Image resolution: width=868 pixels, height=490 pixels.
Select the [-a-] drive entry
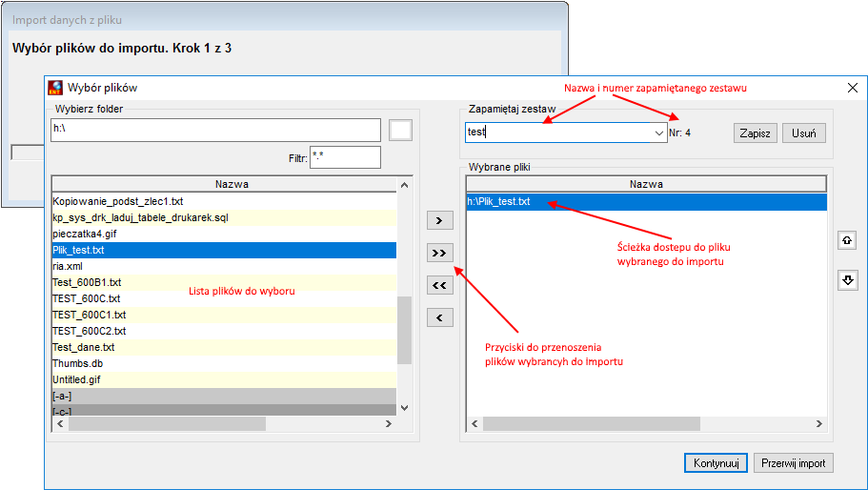click(x=224, y=396)
